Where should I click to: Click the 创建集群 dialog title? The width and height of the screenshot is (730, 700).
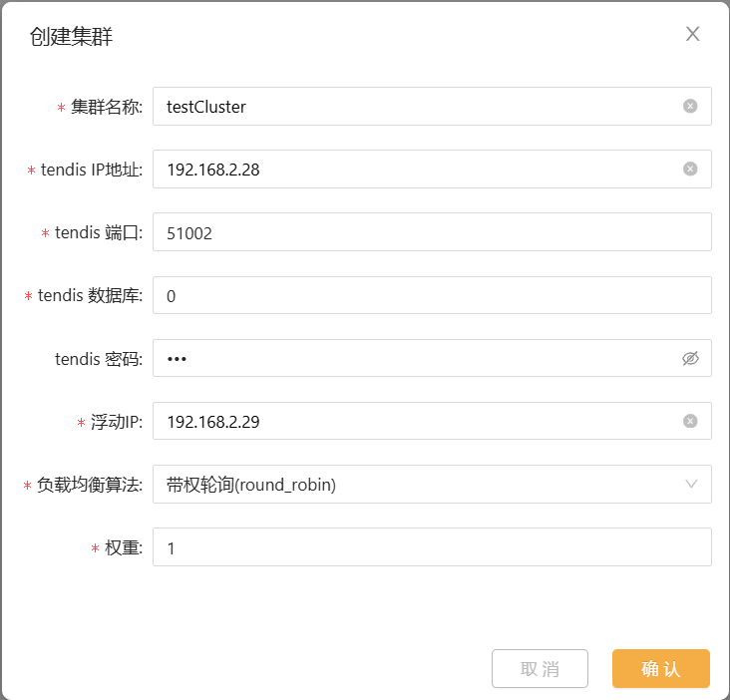pyautogui.click(x=71, y=36)
